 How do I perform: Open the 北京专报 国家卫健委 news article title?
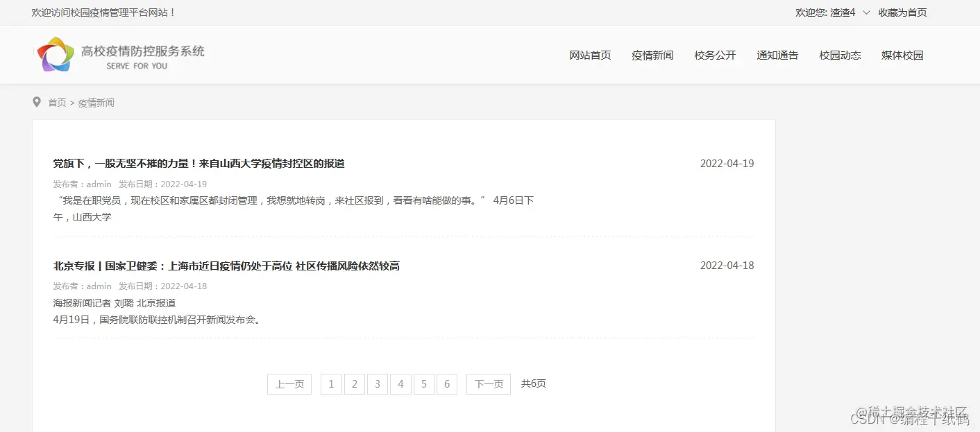(226, 266)
